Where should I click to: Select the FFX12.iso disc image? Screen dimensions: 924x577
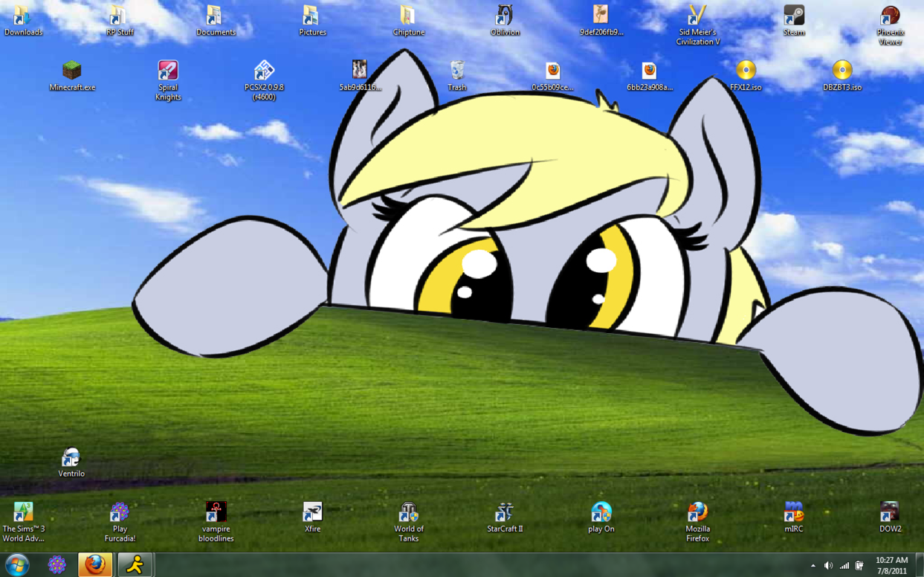tap(746, 71)
